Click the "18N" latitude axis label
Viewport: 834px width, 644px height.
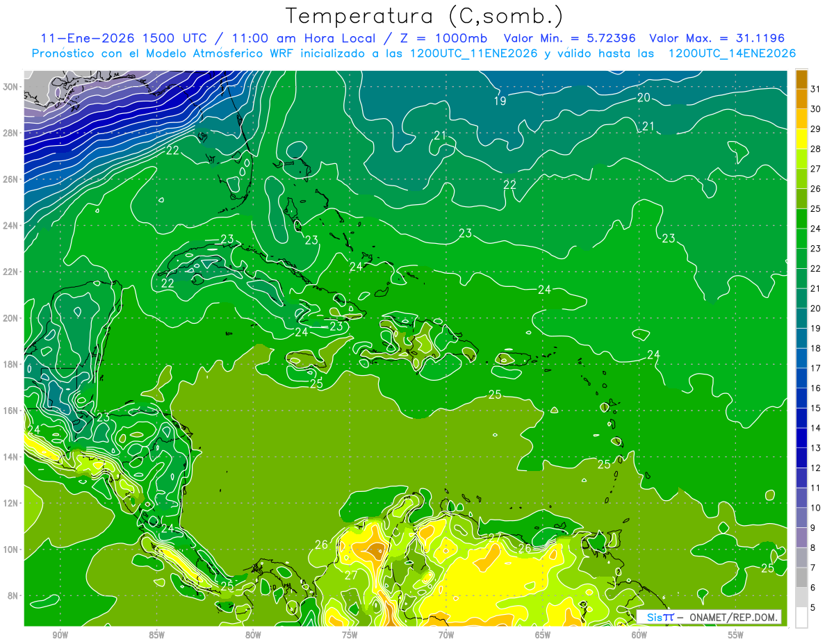(10, 364)
